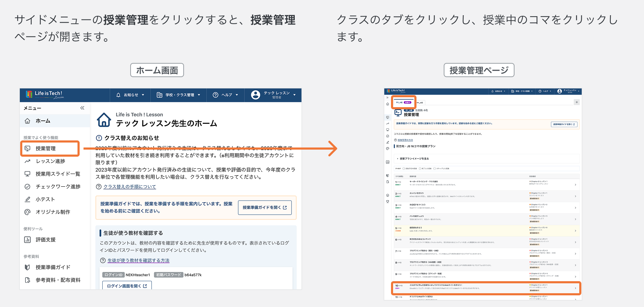
Task: Open 1コマ目 row chevron キーボードタイピング
Action: [x=575, y=185]
